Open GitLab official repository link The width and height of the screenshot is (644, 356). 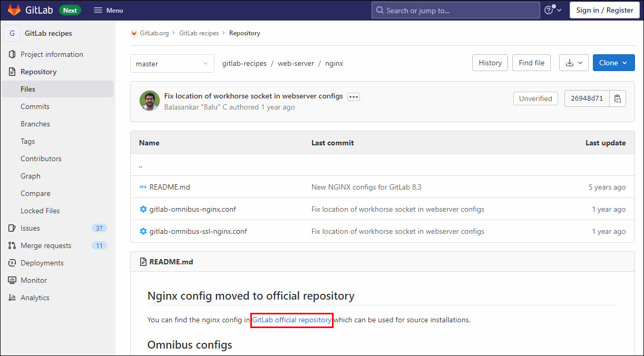coord(291,320)
